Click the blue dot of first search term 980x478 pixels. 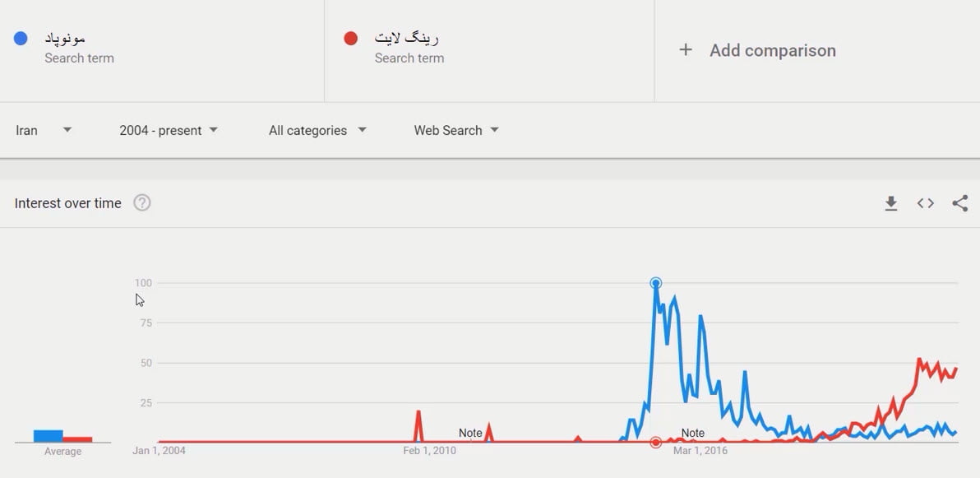[21, 38]
